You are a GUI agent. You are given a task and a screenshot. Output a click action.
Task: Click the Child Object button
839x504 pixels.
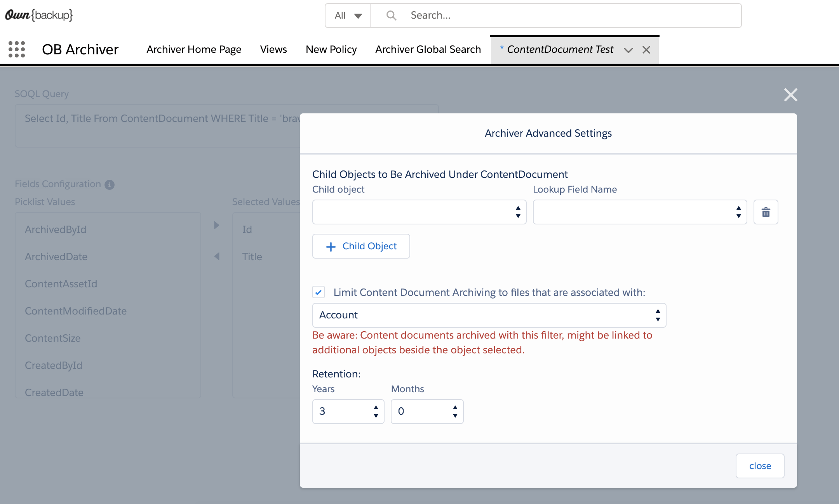pyautogui.click(x=361, y=246)
